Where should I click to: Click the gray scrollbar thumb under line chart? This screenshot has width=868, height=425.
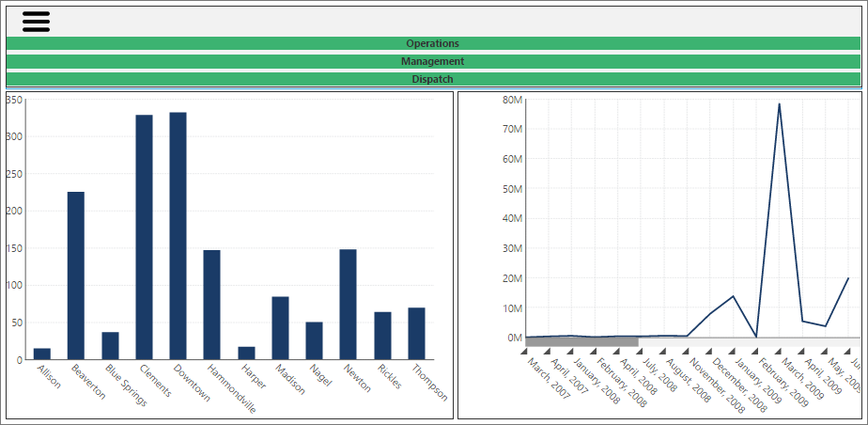click(x=582, y=342)
